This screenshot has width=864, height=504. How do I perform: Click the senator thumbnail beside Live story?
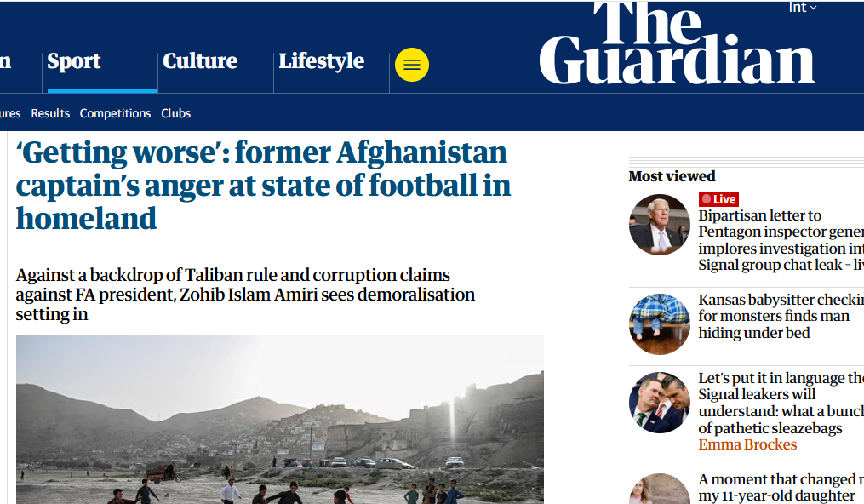660,225
